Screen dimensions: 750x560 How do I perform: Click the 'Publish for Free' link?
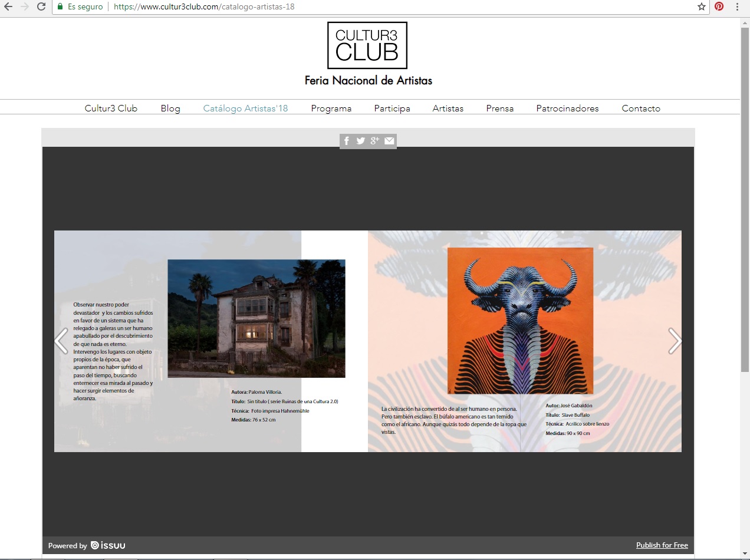click(x=662, y=545)
